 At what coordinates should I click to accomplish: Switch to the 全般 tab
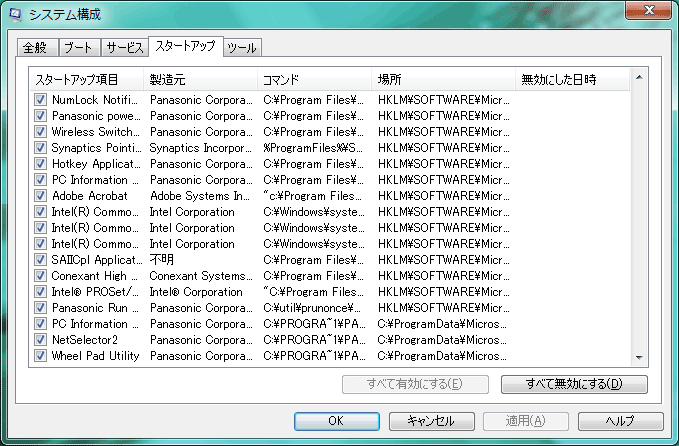pyautogui.click(x=37, y=47)
